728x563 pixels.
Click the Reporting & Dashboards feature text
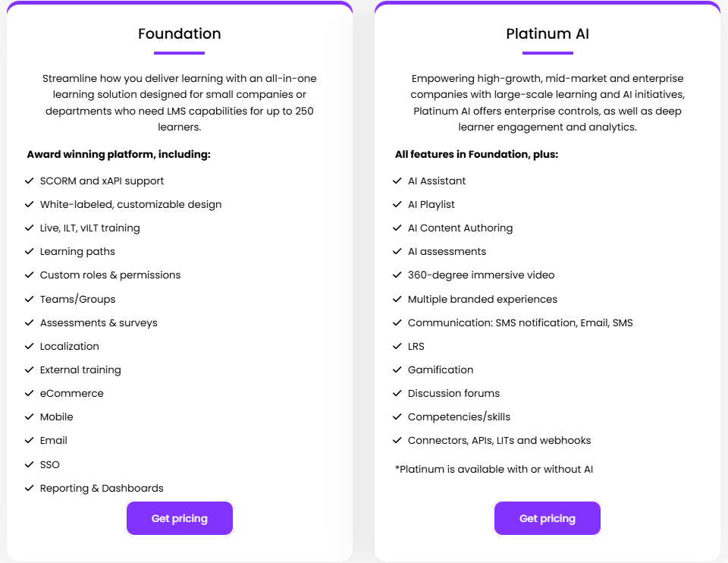click(x=102, y=489)
